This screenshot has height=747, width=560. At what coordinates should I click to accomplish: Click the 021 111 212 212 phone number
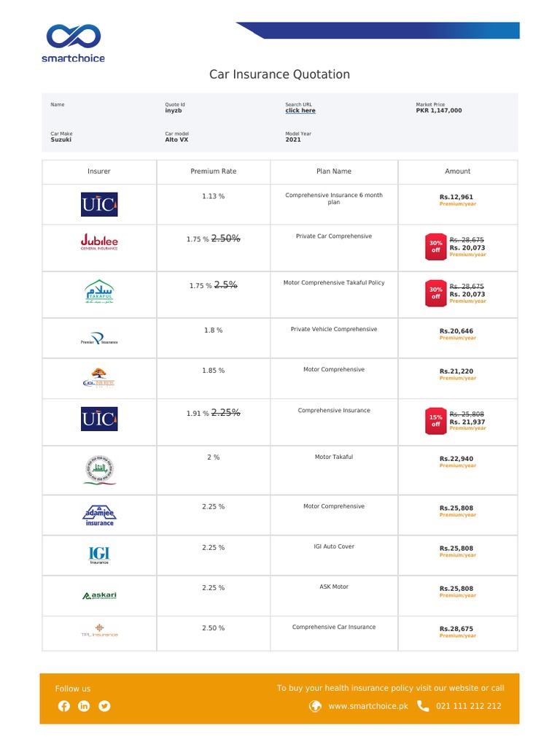tap(468, 706)
